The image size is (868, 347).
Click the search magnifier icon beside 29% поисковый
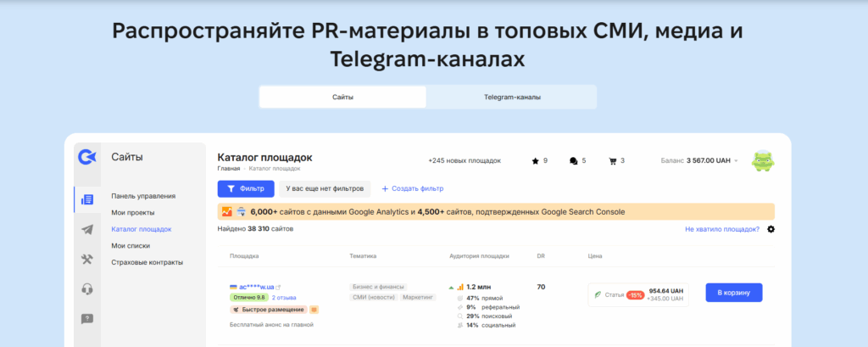[460, 316]
